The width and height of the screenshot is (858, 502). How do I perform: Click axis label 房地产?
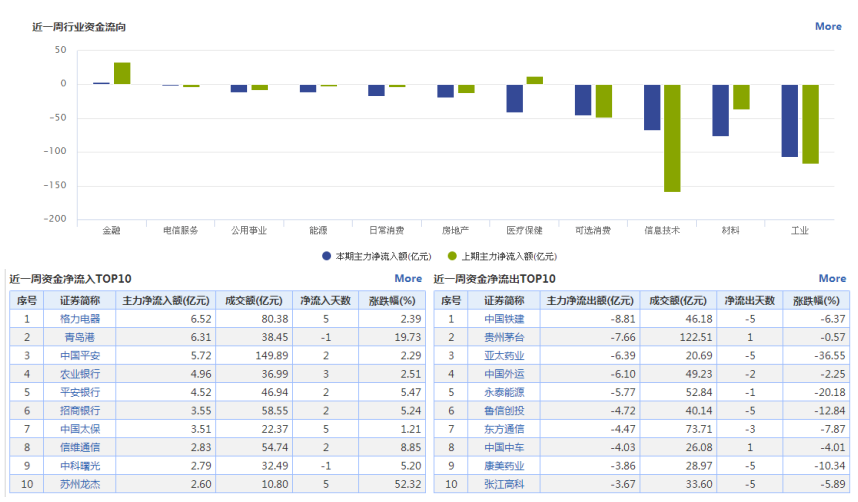coord(455,230)
